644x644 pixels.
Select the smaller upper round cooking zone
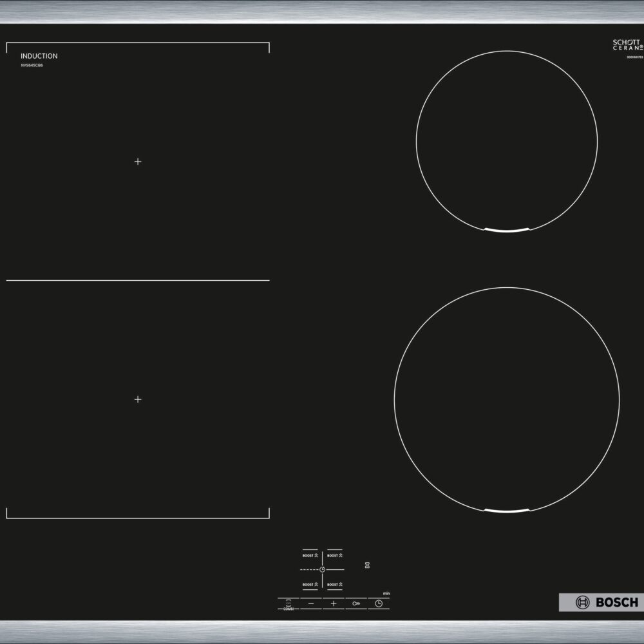point(507,142)
